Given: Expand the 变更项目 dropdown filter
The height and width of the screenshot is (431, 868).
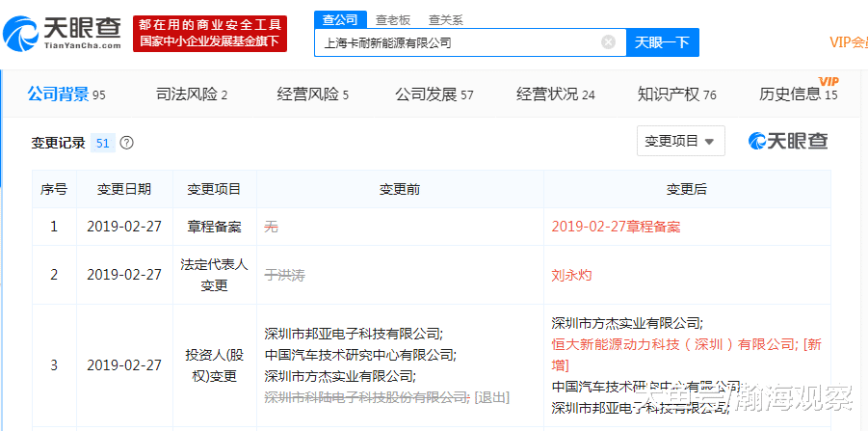Looking at the screenshot, I should 681,141.
